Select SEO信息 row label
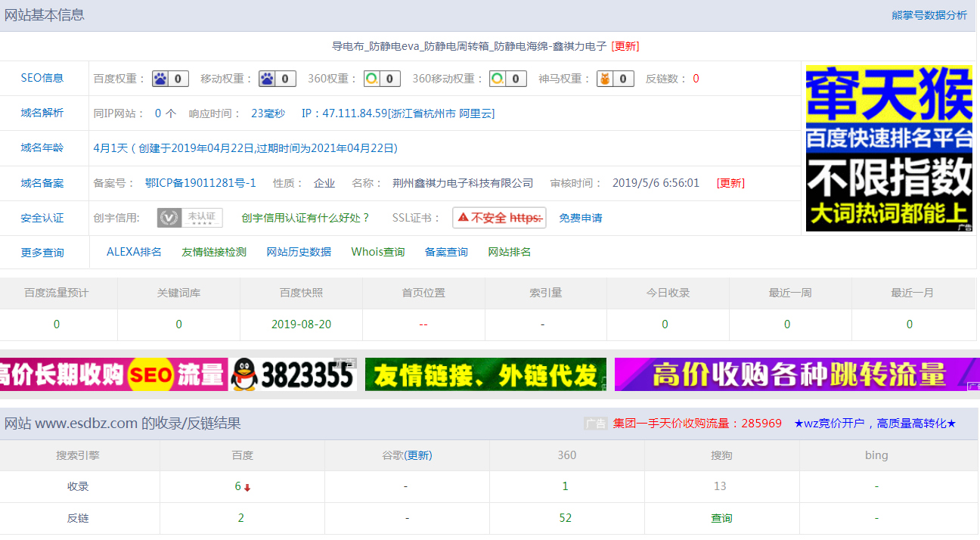This screenshot has width=980, height=540. [42, 78]
